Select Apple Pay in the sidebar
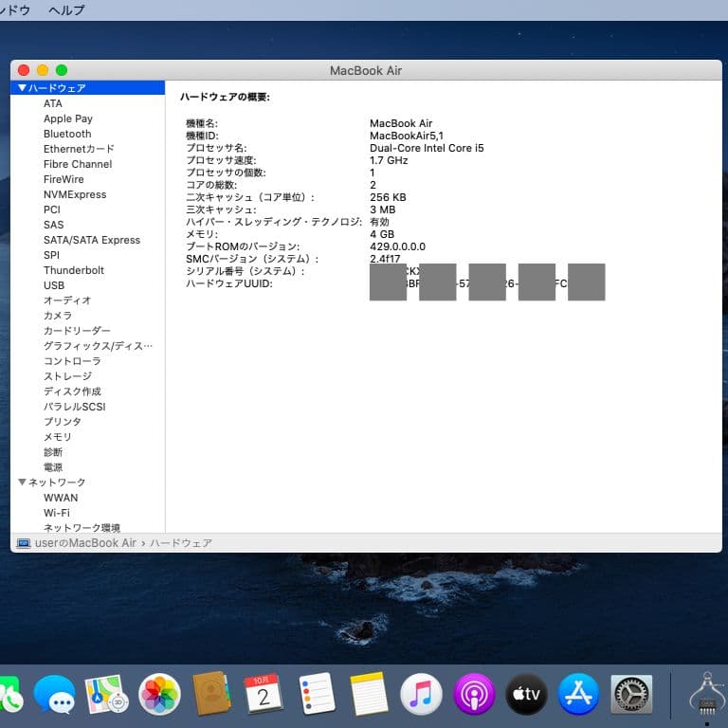 [68, 118]
